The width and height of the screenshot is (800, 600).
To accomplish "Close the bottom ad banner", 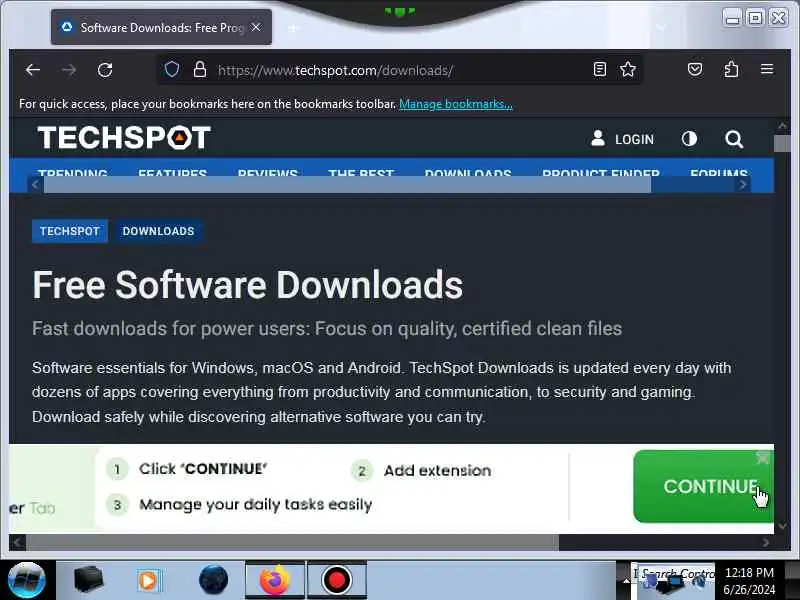I will pyautogui.click(x=763, y=458).
